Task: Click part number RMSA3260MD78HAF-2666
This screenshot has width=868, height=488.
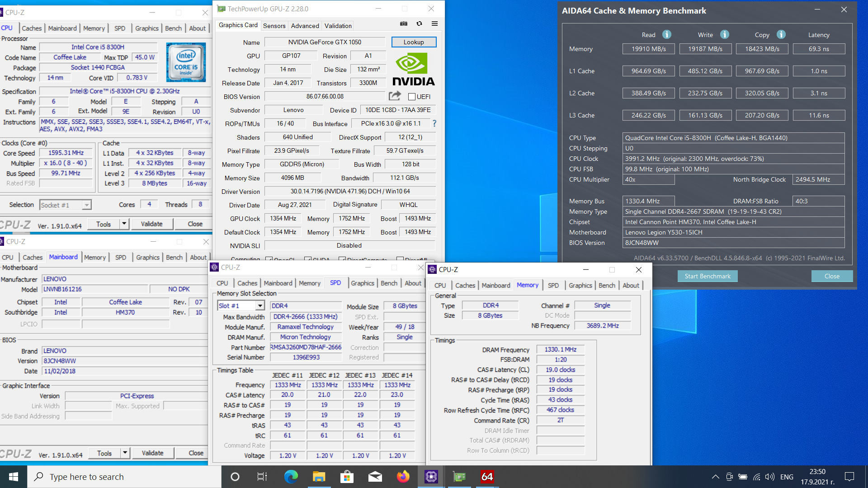Action: click(x=306, y=347)
